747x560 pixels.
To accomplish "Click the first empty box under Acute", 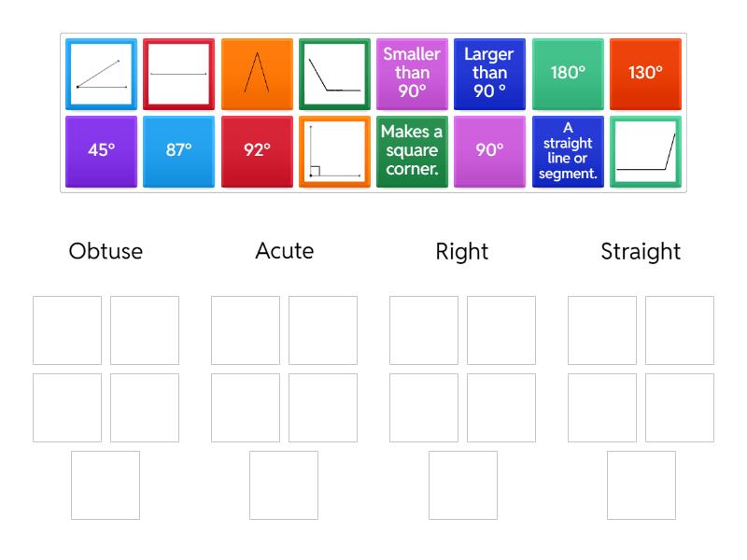I will click(246, 330).
